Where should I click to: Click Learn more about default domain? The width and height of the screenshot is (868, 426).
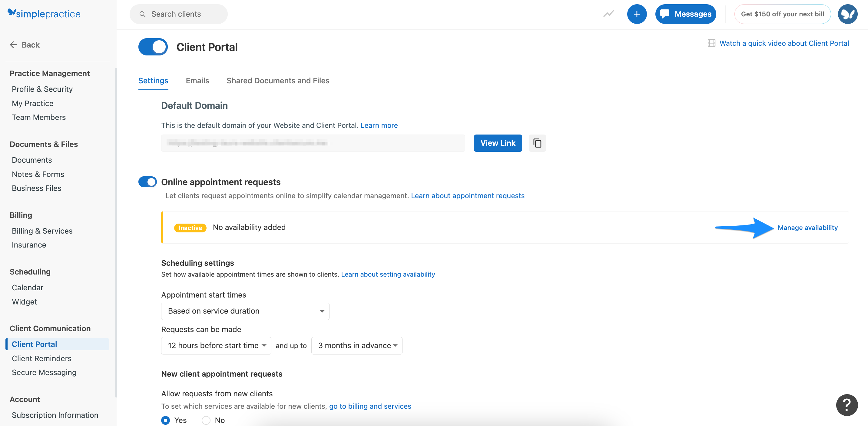(379, 125)
